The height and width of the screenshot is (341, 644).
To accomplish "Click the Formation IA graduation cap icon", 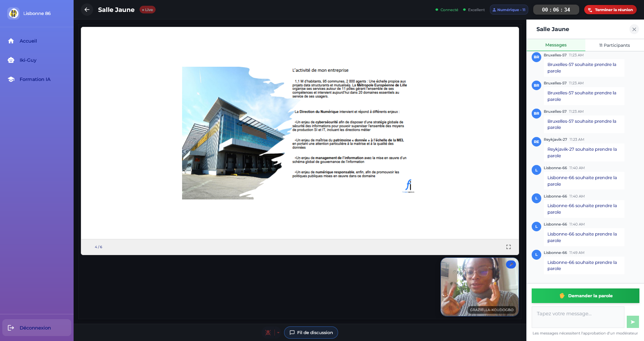I will (11, 79).
